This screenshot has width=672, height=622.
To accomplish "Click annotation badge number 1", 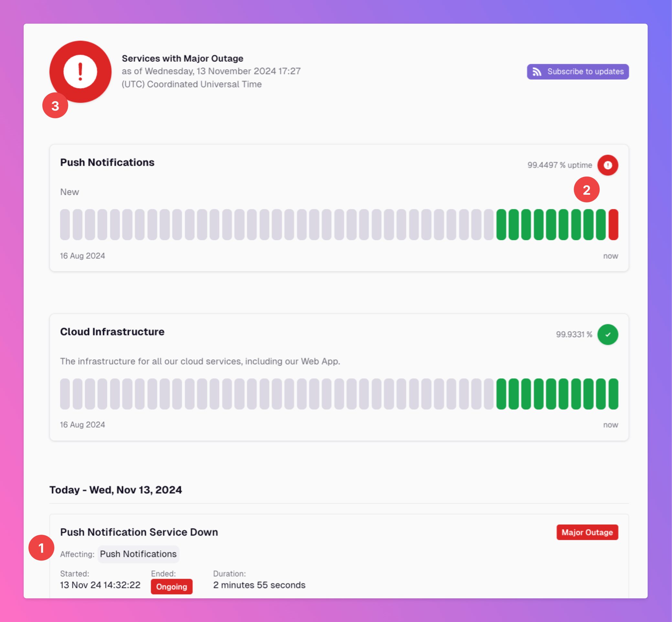I will [x=41, y=548].
